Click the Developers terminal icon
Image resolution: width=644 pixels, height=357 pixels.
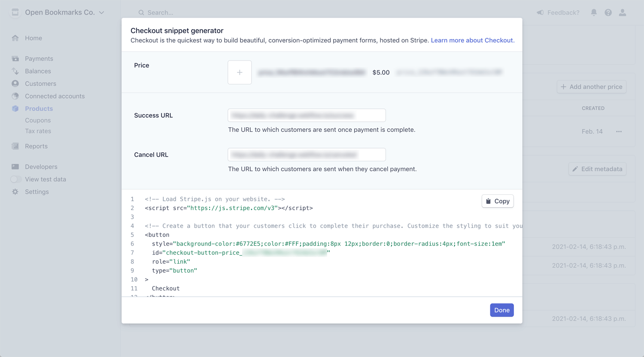click(15, 167)
